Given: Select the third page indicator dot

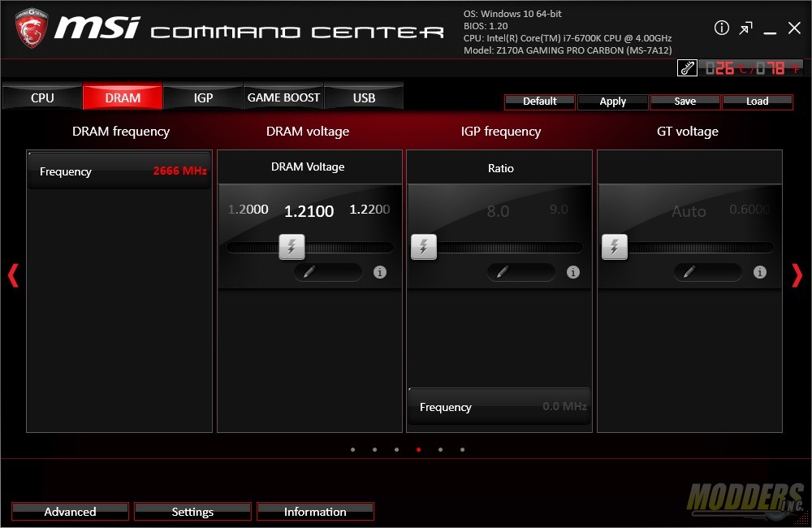Looking at the screenshot, I should pos(396,450).
